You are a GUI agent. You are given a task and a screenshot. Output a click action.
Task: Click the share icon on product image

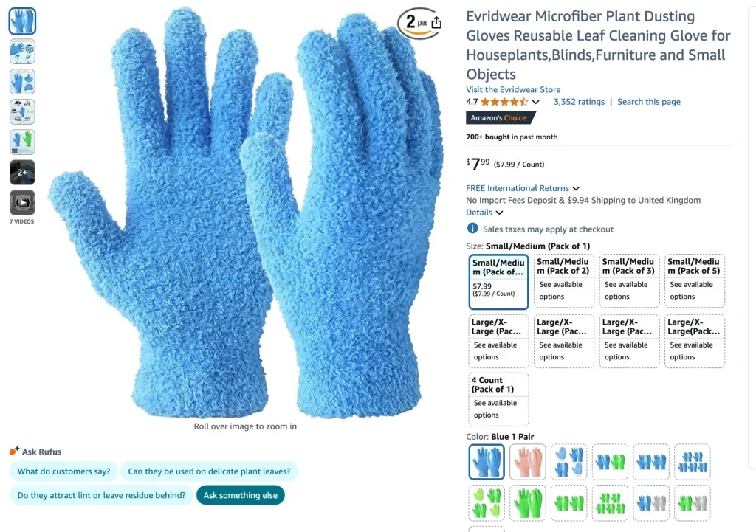click(436, 22)
